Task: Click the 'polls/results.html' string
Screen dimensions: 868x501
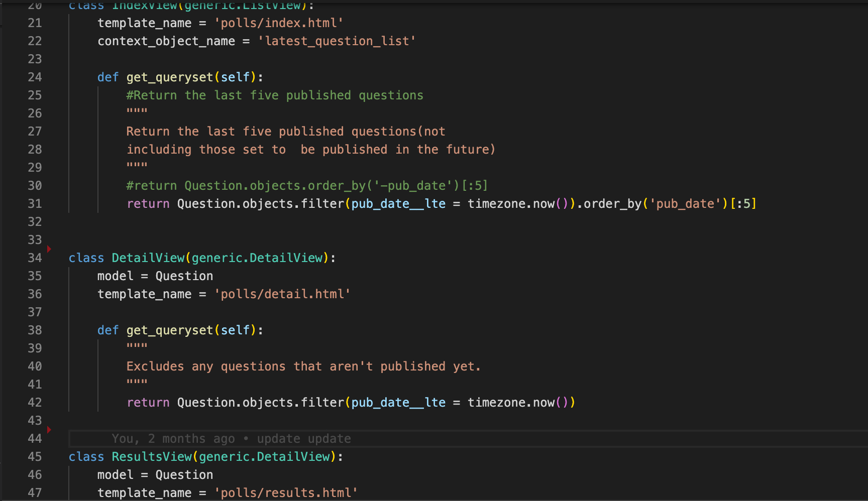Action: [x=286, y=493]
